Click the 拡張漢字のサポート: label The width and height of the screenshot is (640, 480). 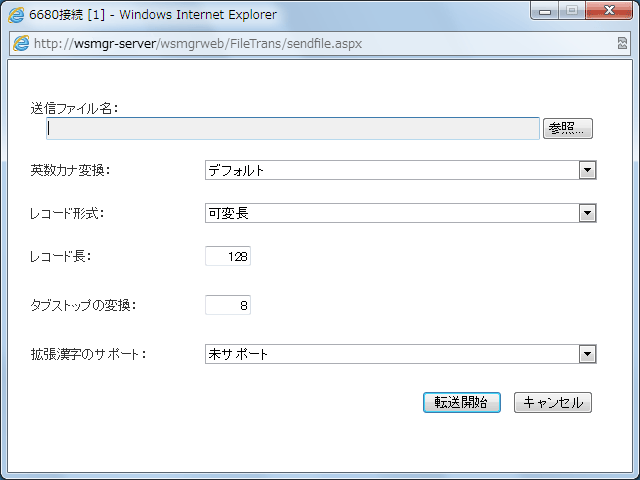tap(88, 354)
